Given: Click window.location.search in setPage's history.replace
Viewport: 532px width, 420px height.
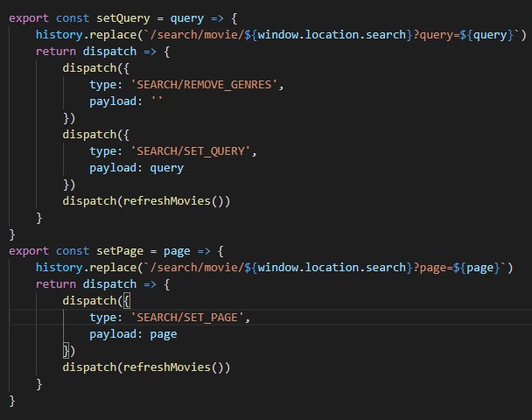Looking at the screenshot, I should (332, 268).
